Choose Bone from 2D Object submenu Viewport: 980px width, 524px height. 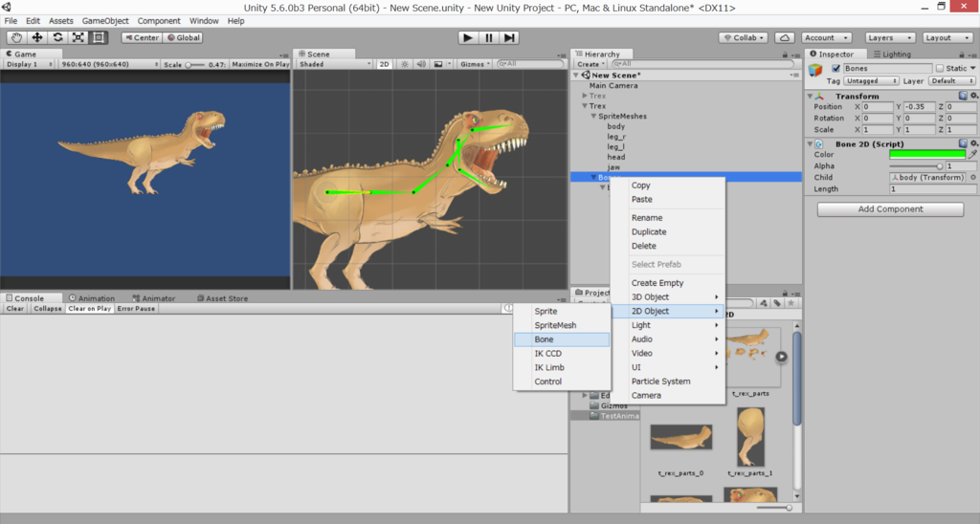click(561, 339)
